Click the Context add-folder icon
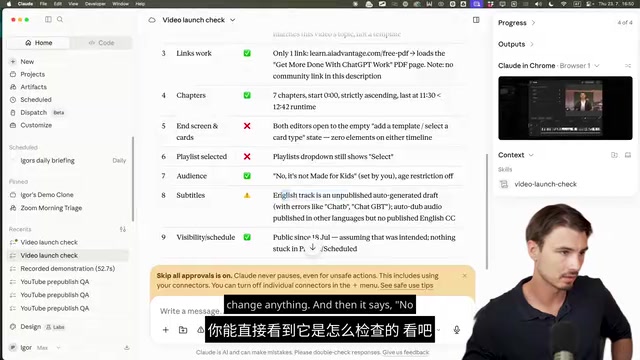This screenshot has width=640, height=360. [x=614, y=155]
